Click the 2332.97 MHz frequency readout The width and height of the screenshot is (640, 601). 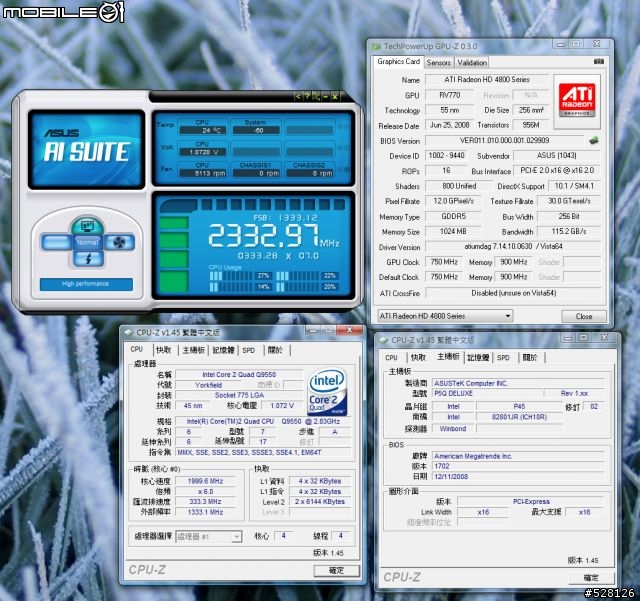tap(273, 236)
